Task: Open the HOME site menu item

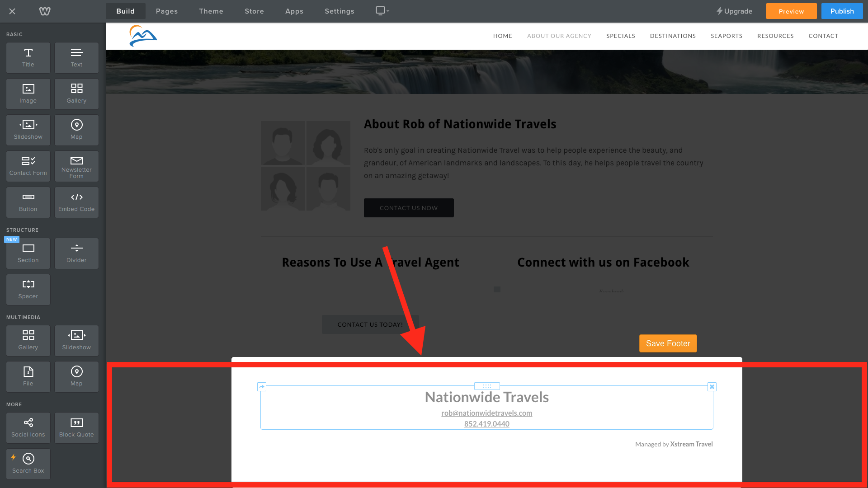Action: [x=503, y=36]
